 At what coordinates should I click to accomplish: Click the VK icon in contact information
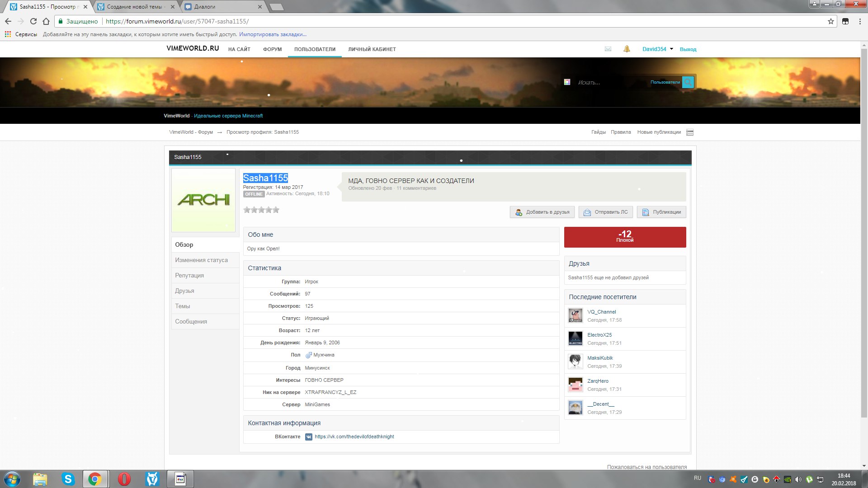(309, 437)
